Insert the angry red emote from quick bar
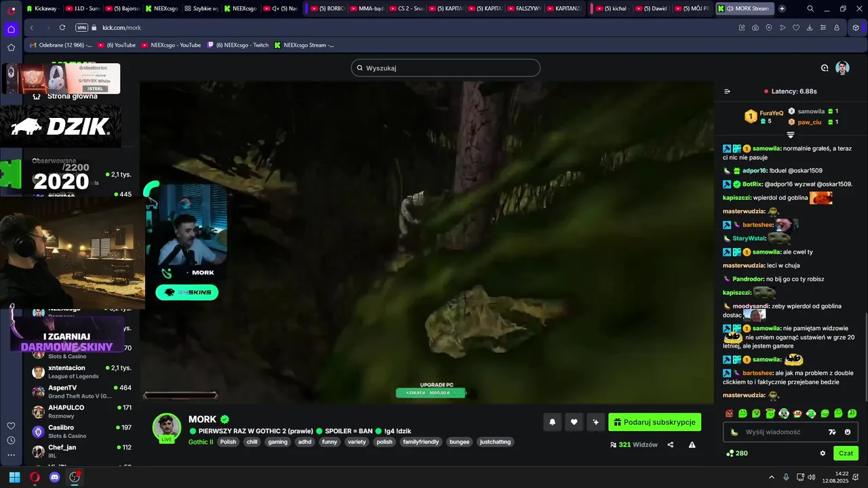The image size is (868, 488). 729,413
